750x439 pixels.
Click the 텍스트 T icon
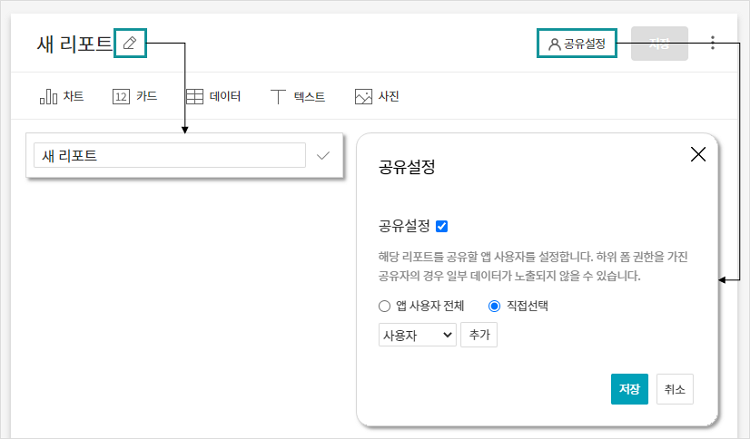pos(279,97)
